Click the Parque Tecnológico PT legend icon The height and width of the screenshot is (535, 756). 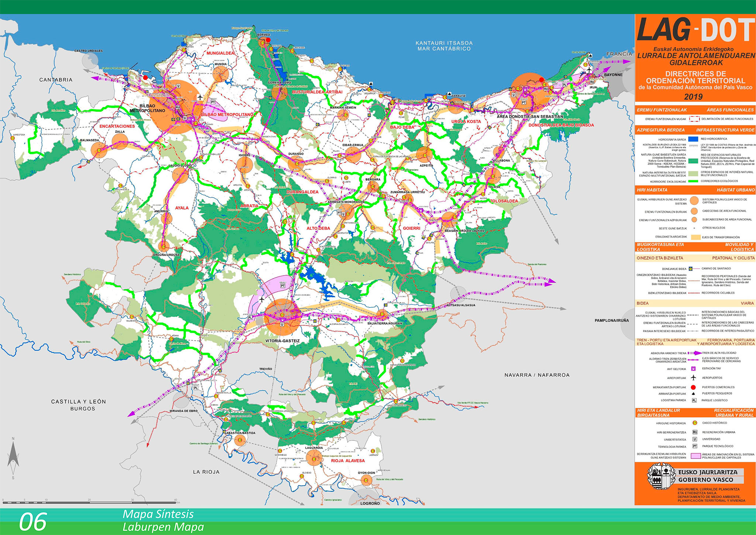[694, 446]
